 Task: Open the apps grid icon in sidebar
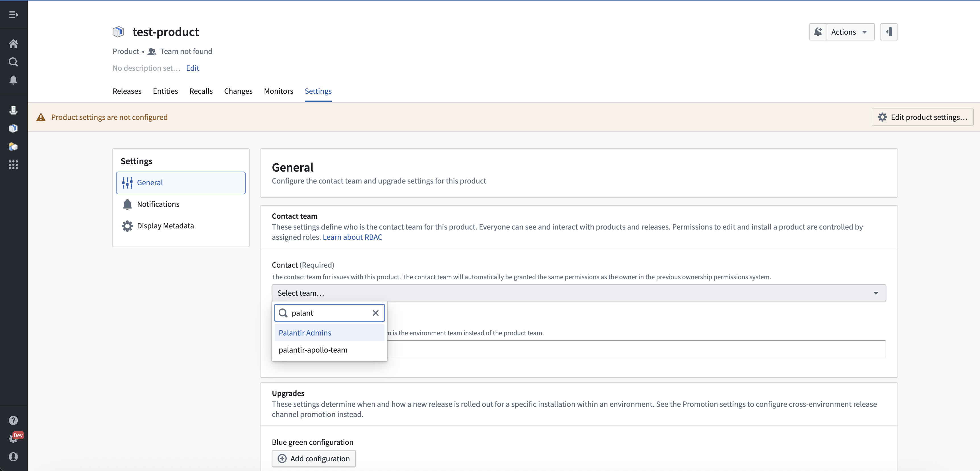click(13, 164)
